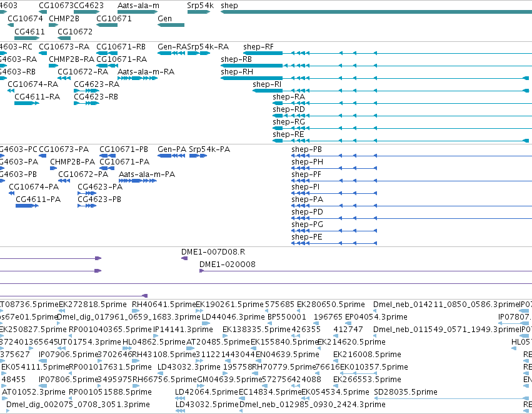Select the Dmel_dig_002075_0708_3051.3prime label
This screenshot has width=532, height=414.
click(78, 405)
